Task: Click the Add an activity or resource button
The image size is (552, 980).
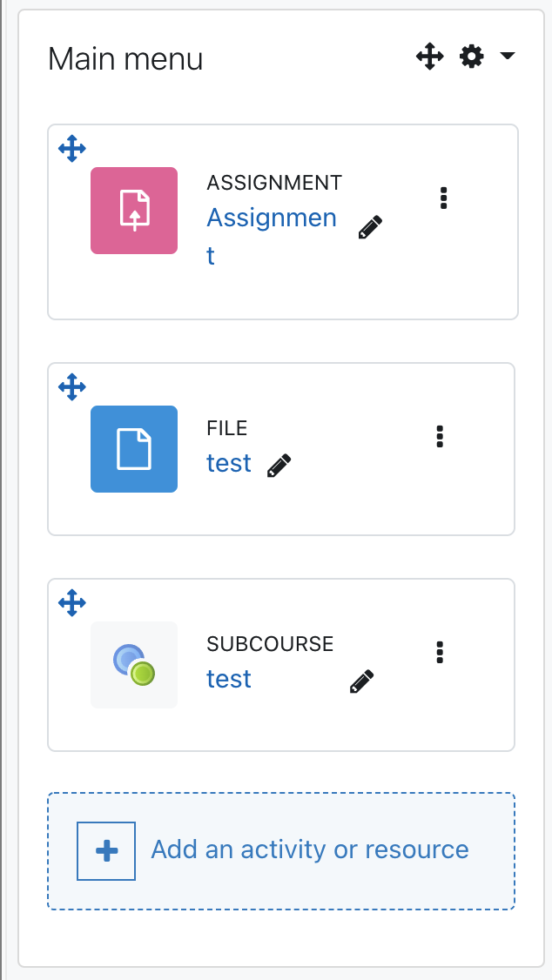Action: pyautogui.click(x=281, y=851)
